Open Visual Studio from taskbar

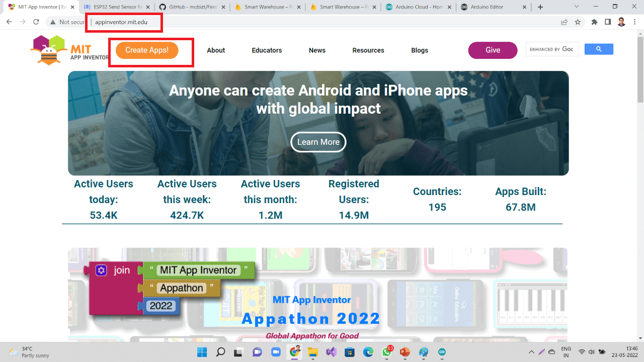click(331, 352)
